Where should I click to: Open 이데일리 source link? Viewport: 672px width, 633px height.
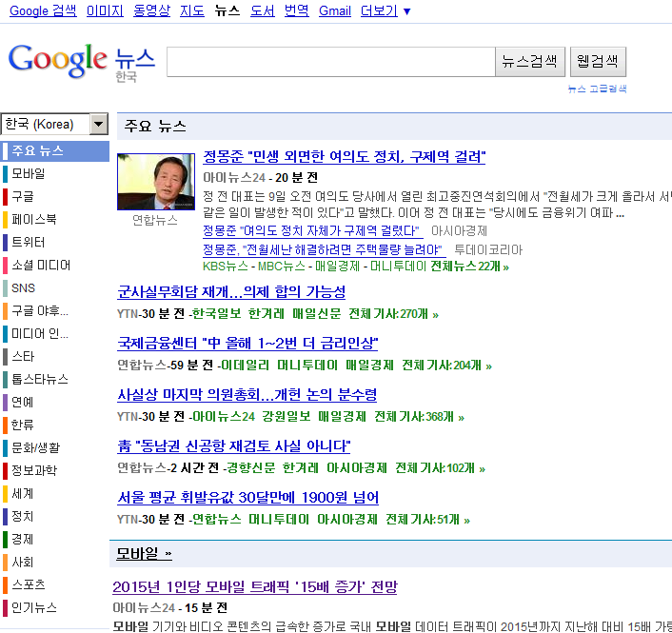[246, 366]
